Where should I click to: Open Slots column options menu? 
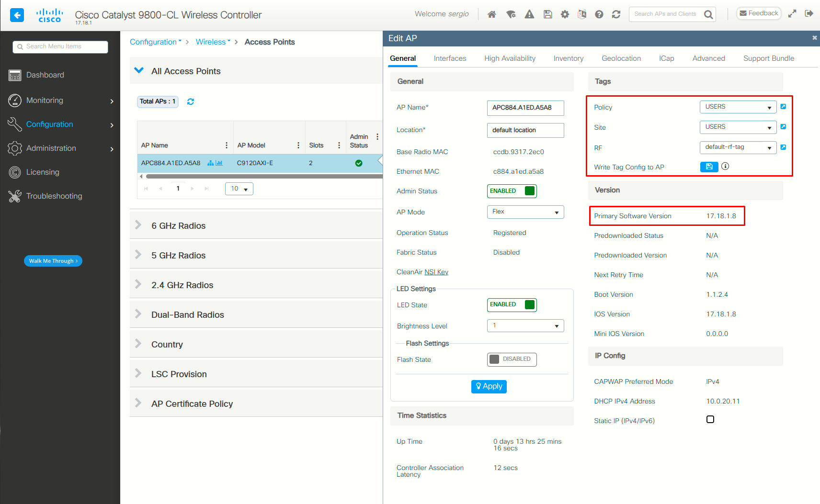pyautogui.click(x=339, y=146)
